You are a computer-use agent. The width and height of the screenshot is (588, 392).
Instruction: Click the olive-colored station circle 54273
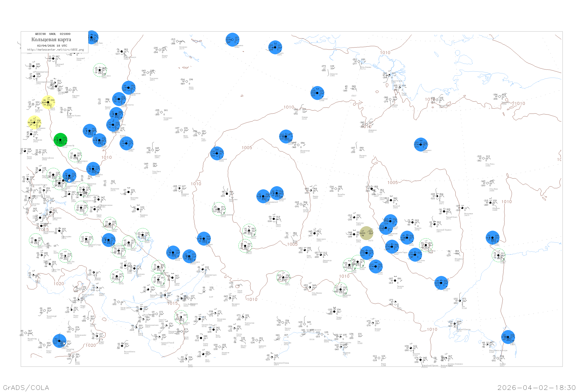click(366, 233)
